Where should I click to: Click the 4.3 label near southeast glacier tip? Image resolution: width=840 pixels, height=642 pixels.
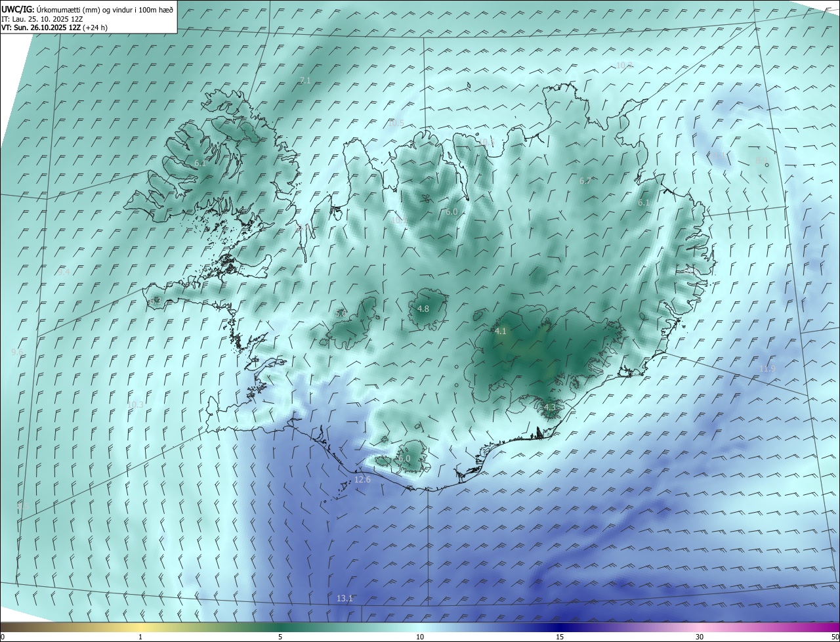[550, 408]
